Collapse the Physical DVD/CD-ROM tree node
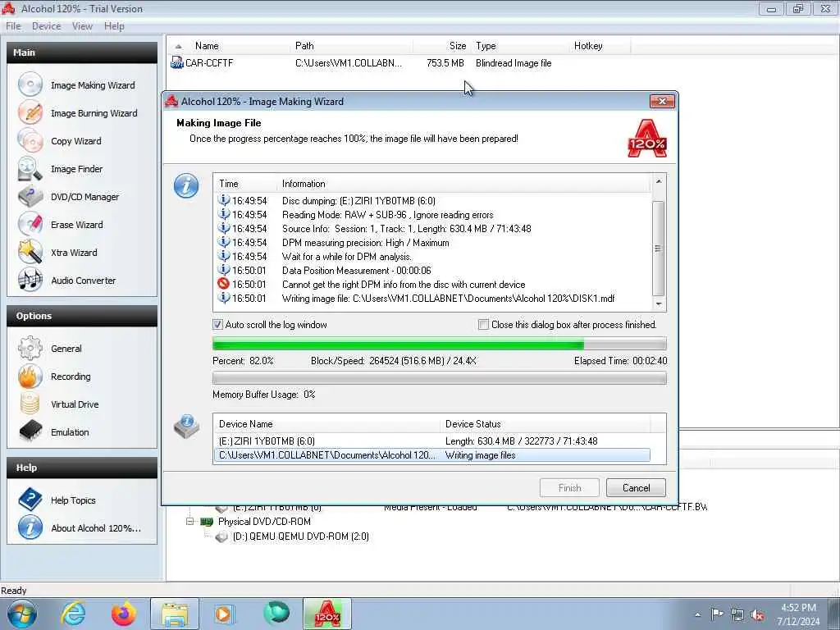This screenshot has width=840, height=630. (x=189, y=521)
